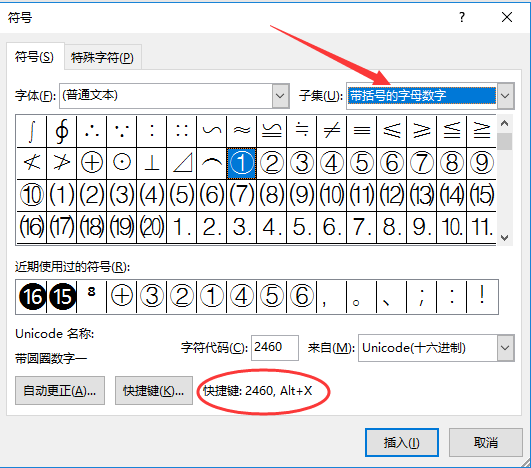Screen dimensions: 531x468
Task: Click the 取消 cancel button
Action: tap(486, 442)
